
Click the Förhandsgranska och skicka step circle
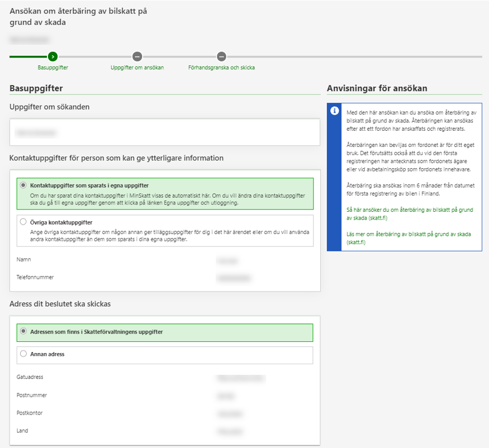[x=221, y=56]
